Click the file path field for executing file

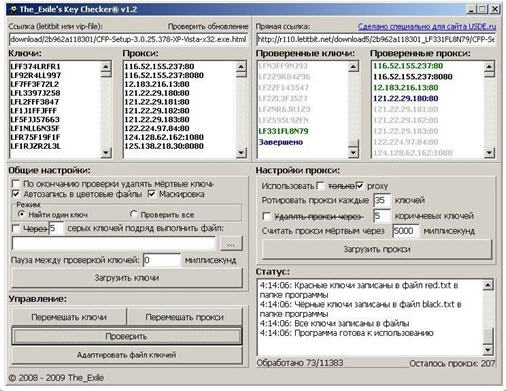[x=114, y=244]
